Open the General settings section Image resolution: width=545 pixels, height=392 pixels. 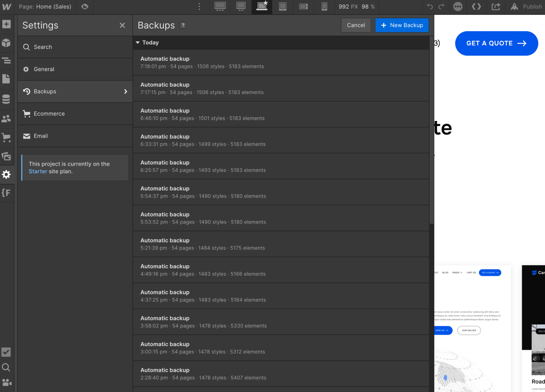click(x=44, y=69)
